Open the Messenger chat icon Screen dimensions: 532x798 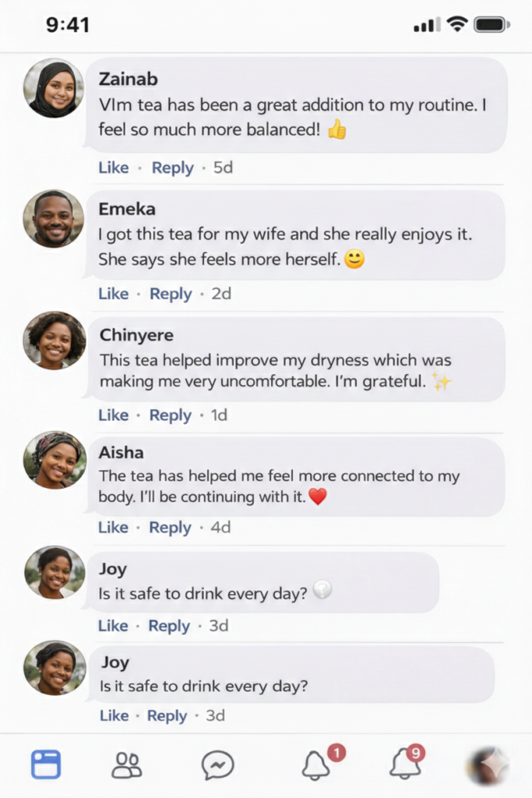point(217,765)
